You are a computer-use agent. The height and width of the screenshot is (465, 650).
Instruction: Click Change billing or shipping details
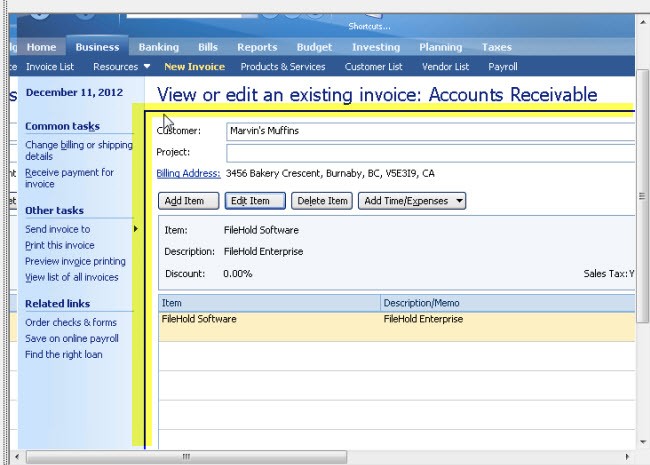coord(79,150)
